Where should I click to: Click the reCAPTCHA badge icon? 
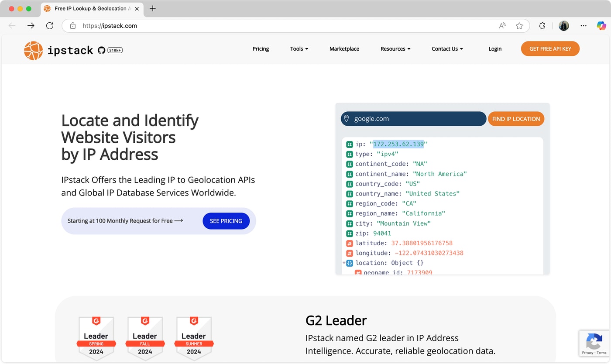click(594, 340)
